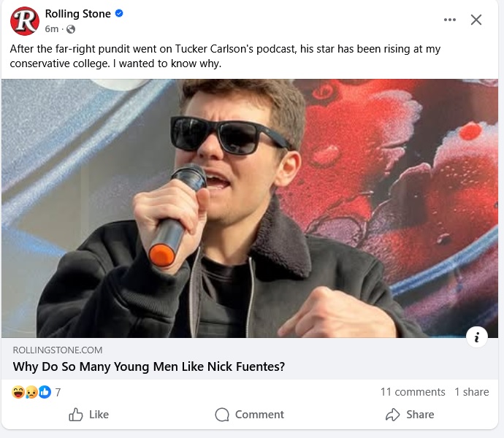This screenshot has height=438, width=504.
Task: Show the list of 7 reactions
Action: pos(58,392)
